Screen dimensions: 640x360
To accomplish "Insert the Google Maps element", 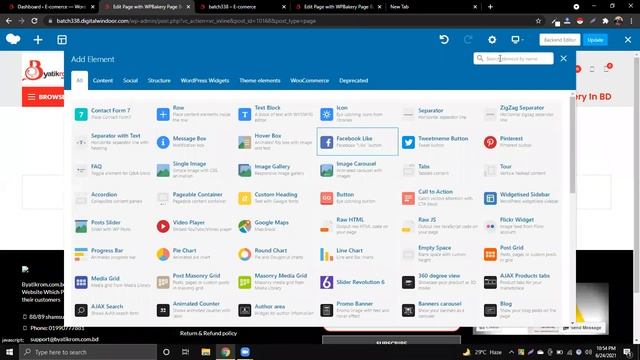I will pyautogui.click(x=276, y=226).
